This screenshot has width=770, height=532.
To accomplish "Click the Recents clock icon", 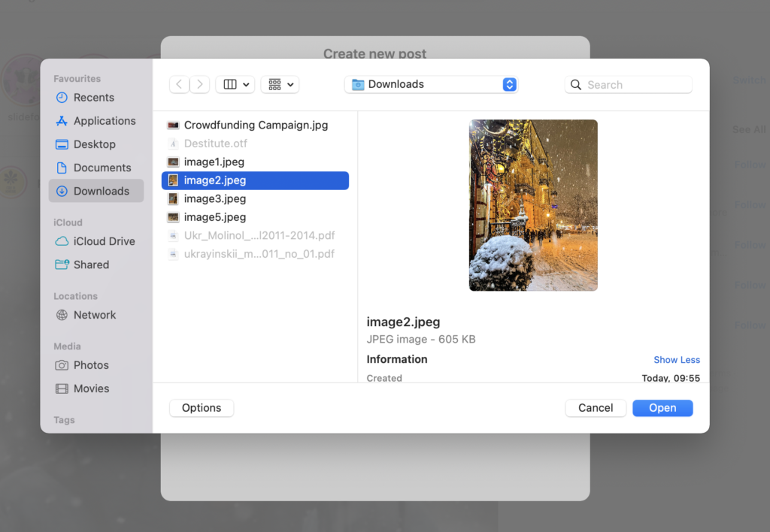I will 62,98.
